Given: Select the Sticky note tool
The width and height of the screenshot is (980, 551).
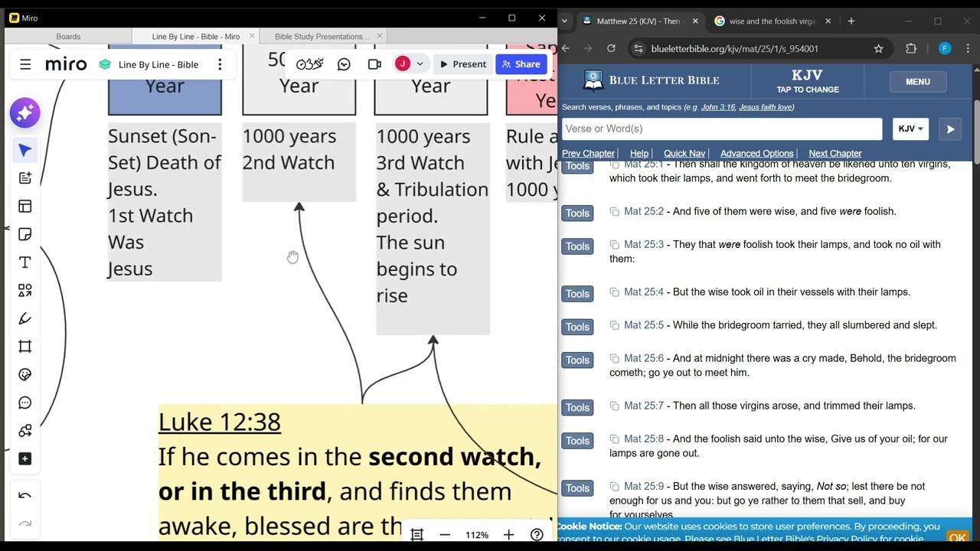Looking at the screenshot, I should (x=24, y=234).
